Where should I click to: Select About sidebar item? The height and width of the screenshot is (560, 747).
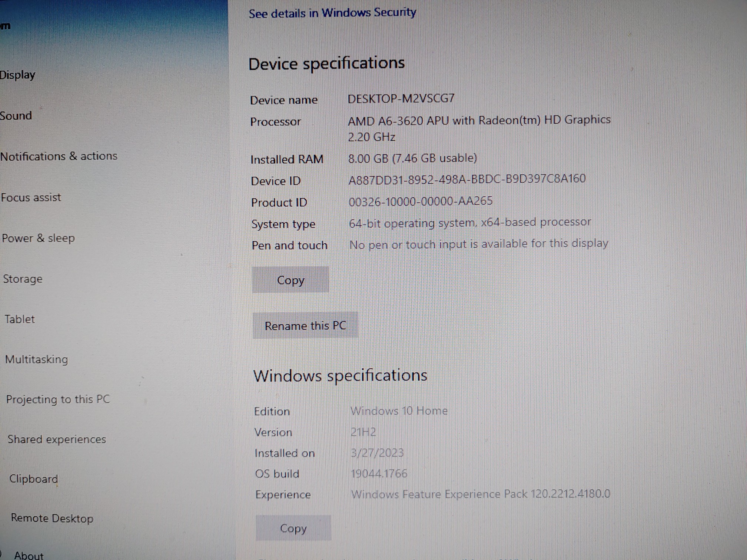point(29,555)
